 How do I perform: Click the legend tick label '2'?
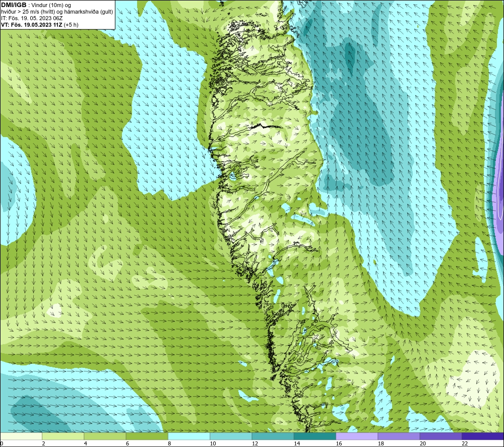click(43, 444)
